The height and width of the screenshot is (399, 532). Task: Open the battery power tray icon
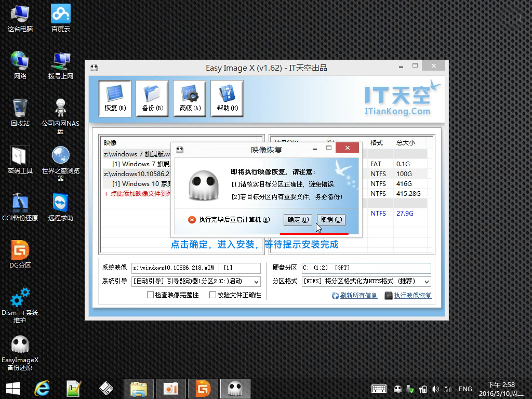[423, 389]
